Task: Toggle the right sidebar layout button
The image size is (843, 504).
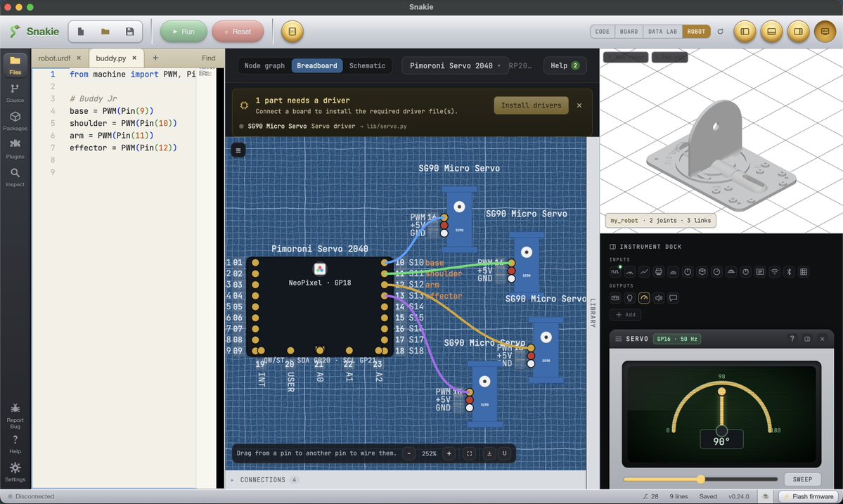Action: 799,32
